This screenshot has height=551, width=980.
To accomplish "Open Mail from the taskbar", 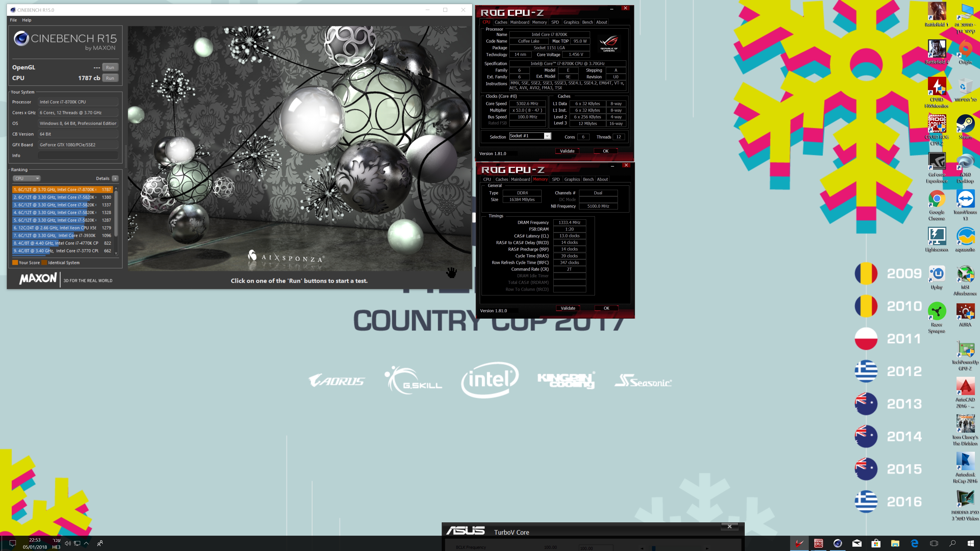I will pos(857,543).
